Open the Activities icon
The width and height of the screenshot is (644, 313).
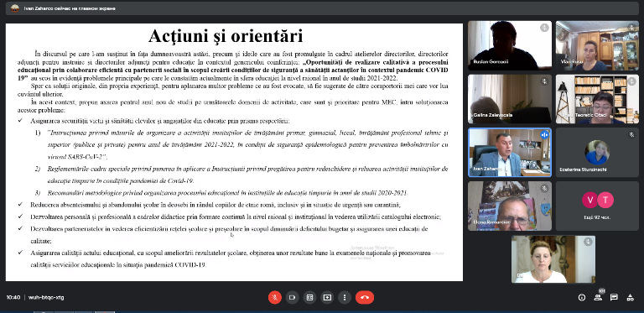click(630, 298)
